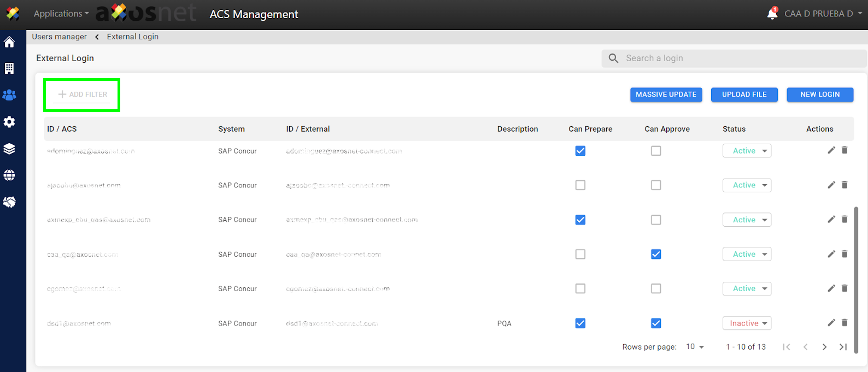Open the Applications menu
The width and height of the screenshot is (868, 372).
61,14
